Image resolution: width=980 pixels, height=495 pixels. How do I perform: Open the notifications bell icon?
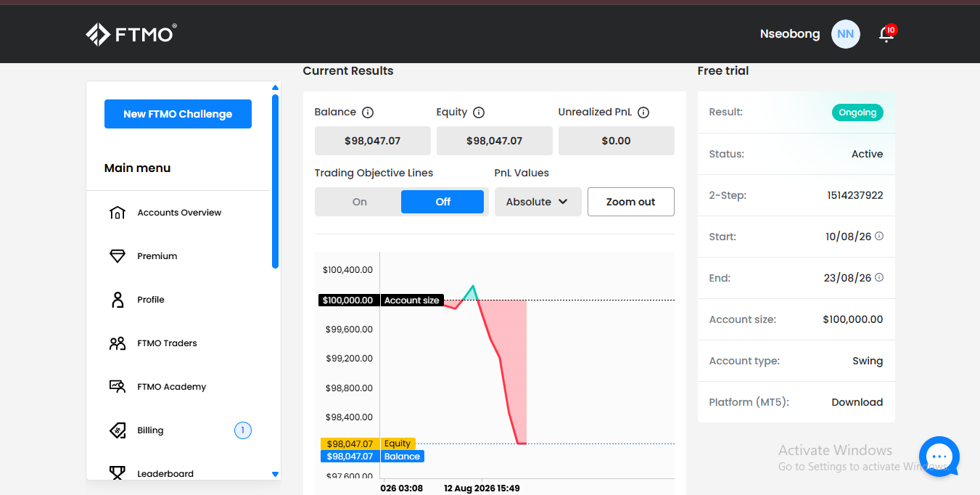point(886,34)
